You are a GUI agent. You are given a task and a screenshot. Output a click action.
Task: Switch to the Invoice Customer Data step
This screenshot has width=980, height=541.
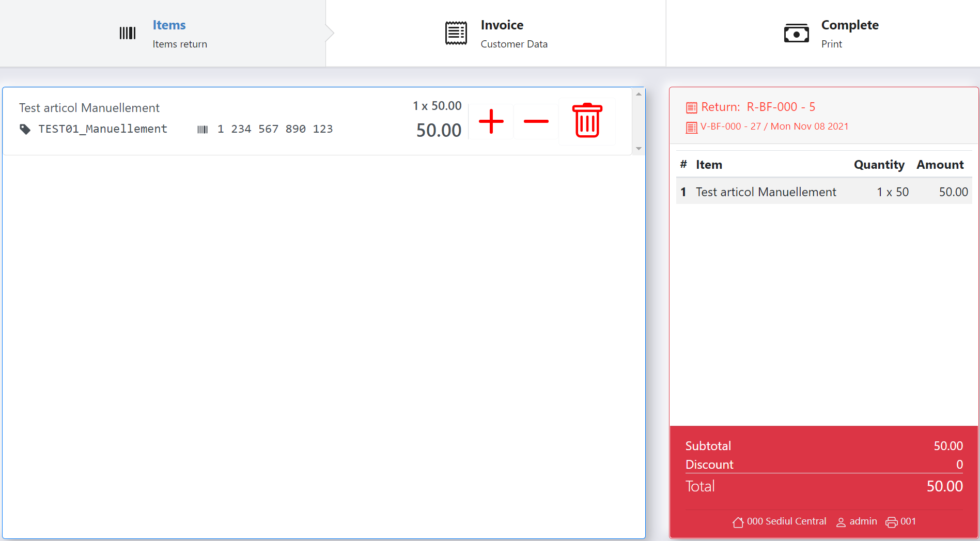pos(496,34)
